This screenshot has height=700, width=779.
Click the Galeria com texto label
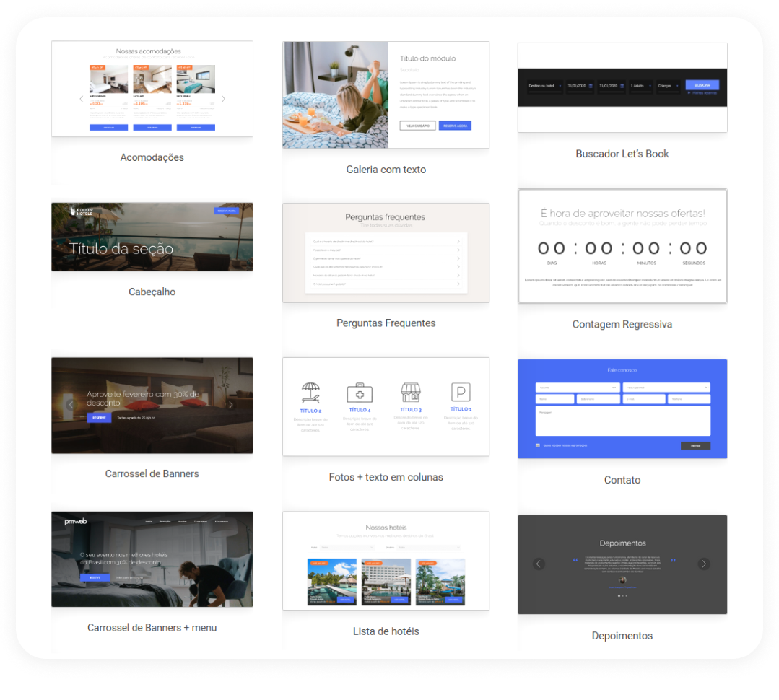[386, 170]
